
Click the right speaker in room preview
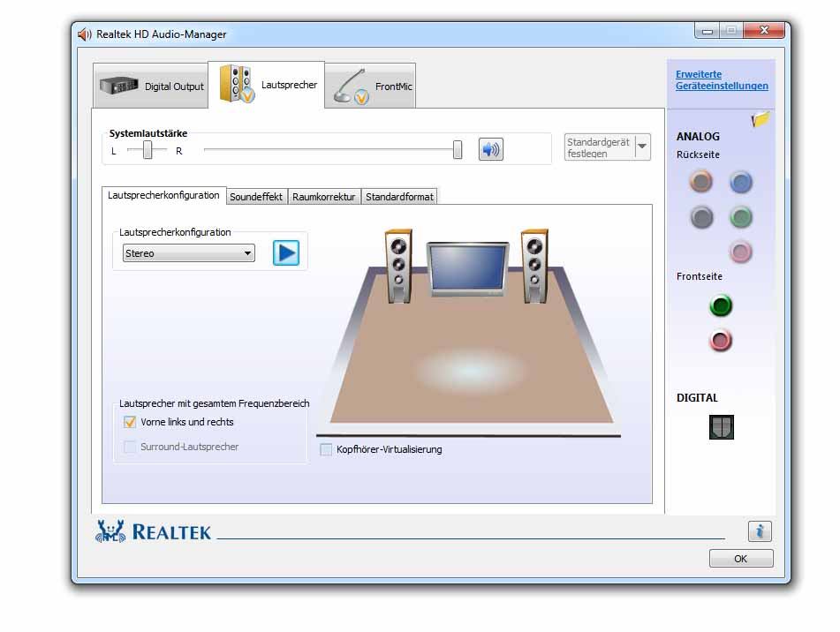click(534, 266)
